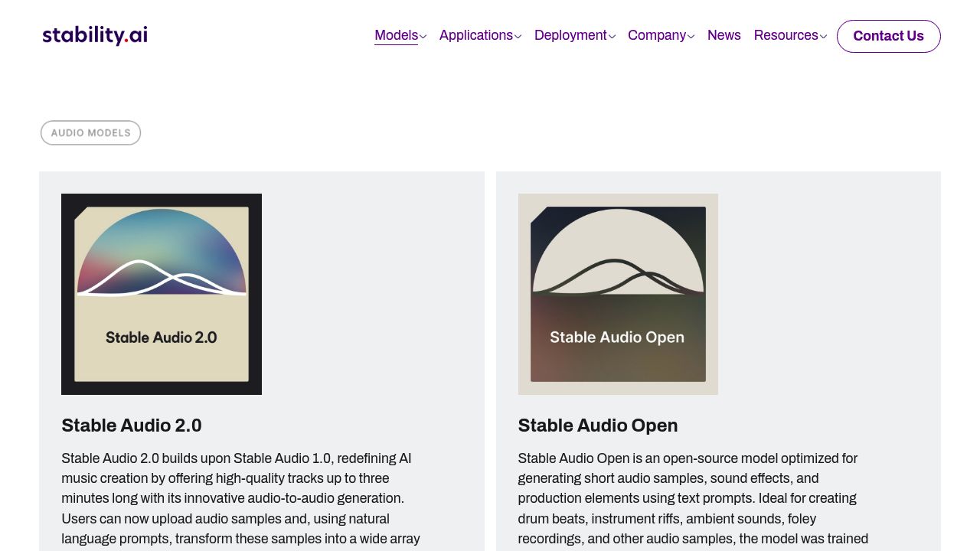Click the Stable Audio Open heading
This screenshot has height=551, width=980.
598,425
